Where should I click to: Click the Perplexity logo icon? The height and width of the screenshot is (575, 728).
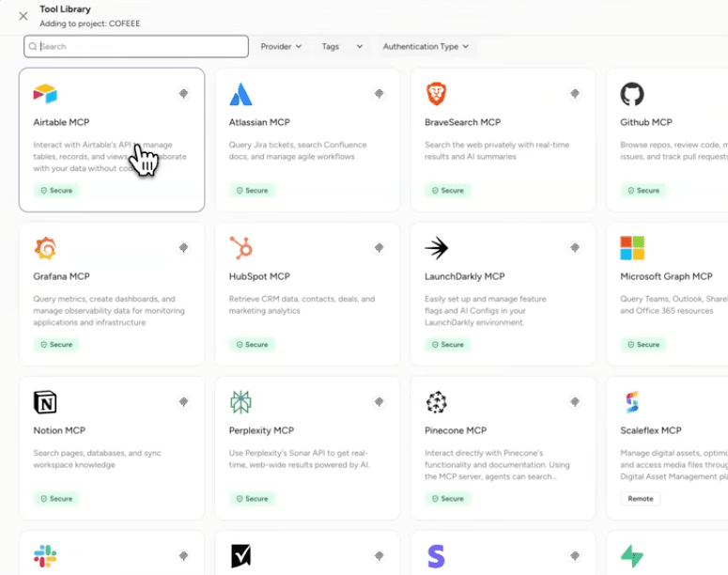pos(240,402)
